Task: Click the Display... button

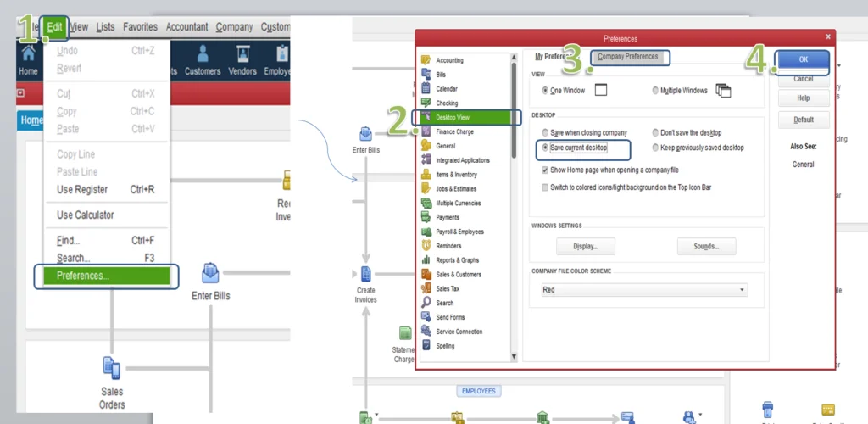Action: point(585,246)
